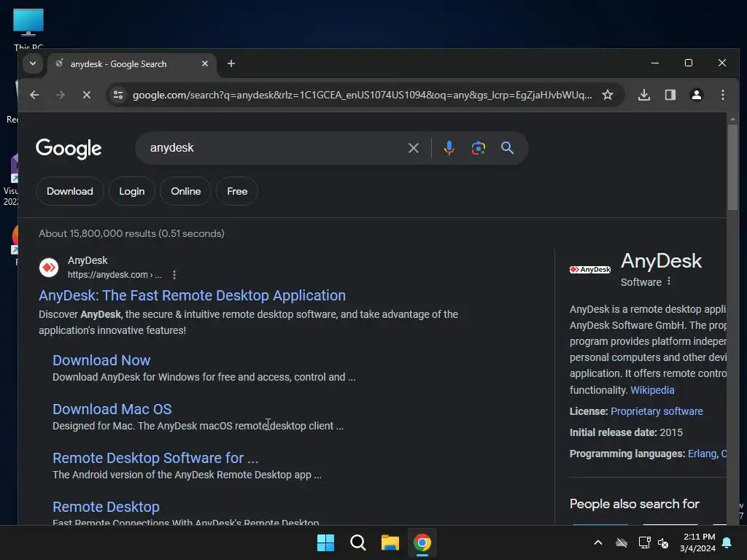747x560 pixels.
Task: Submit search with magnifier icon
Action: click(508, 147)
